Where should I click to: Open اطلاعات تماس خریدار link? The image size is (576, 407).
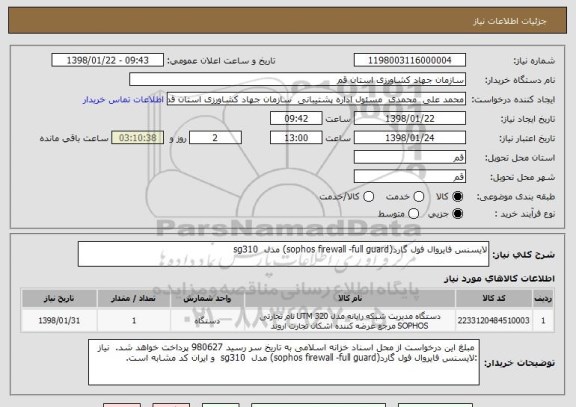click(123, 100)
